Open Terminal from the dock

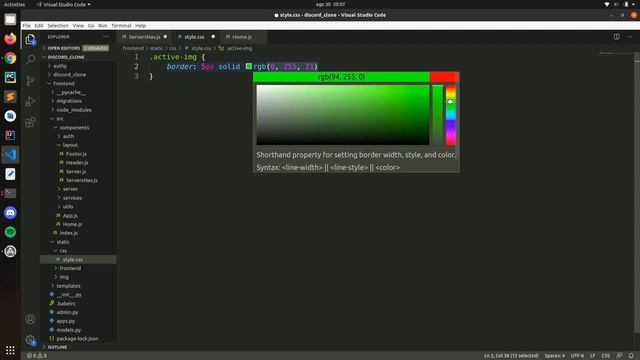(10, 193)
